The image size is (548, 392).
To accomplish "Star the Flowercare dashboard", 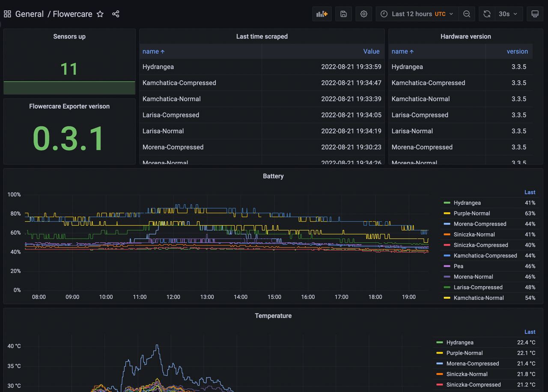I will [100, 14].
